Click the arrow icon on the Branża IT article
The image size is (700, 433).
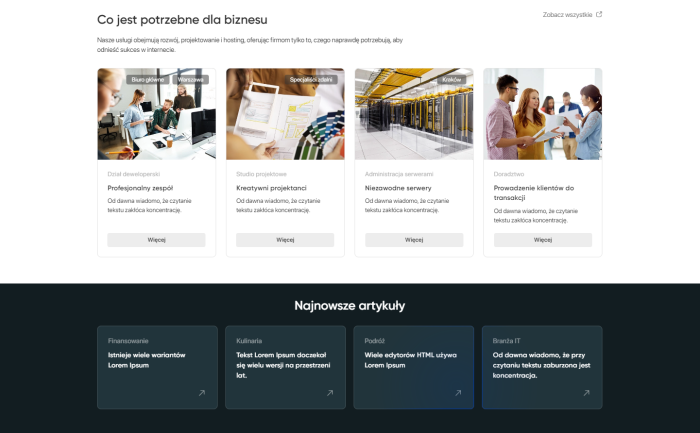tap(586, 393)
